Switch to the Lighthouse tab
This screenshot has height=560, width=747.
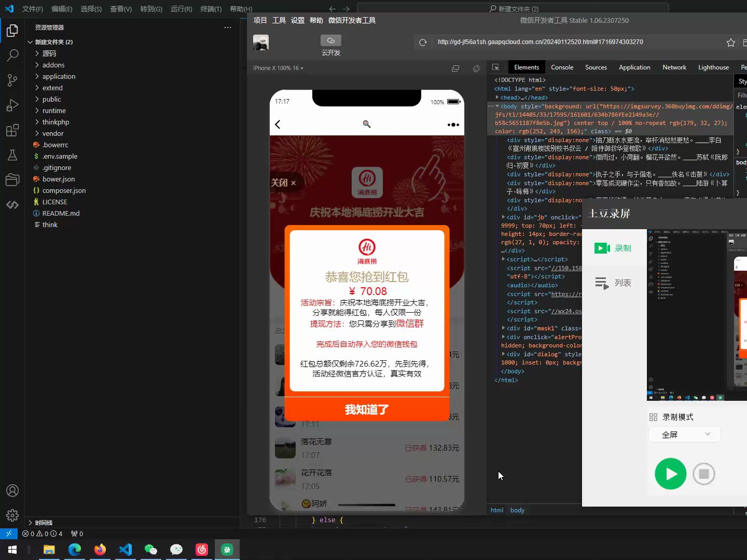pos(713,67)
